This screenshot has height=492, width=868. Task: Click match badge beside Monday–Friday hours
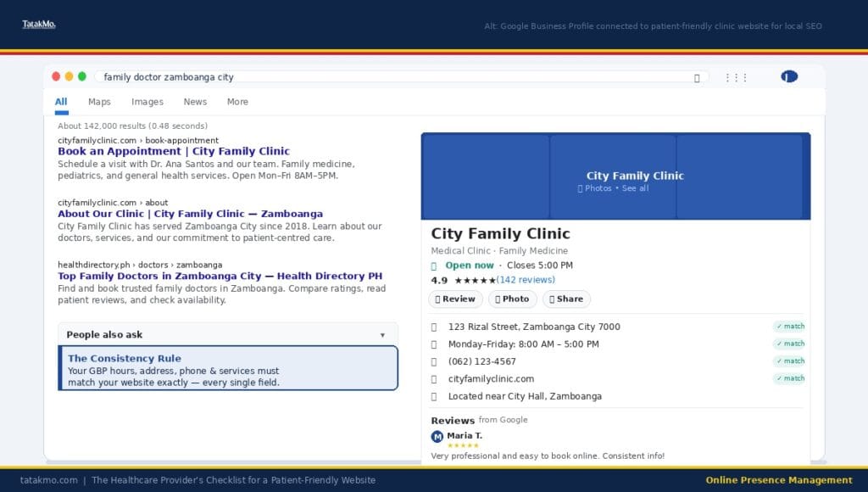(x=789, y=344)
